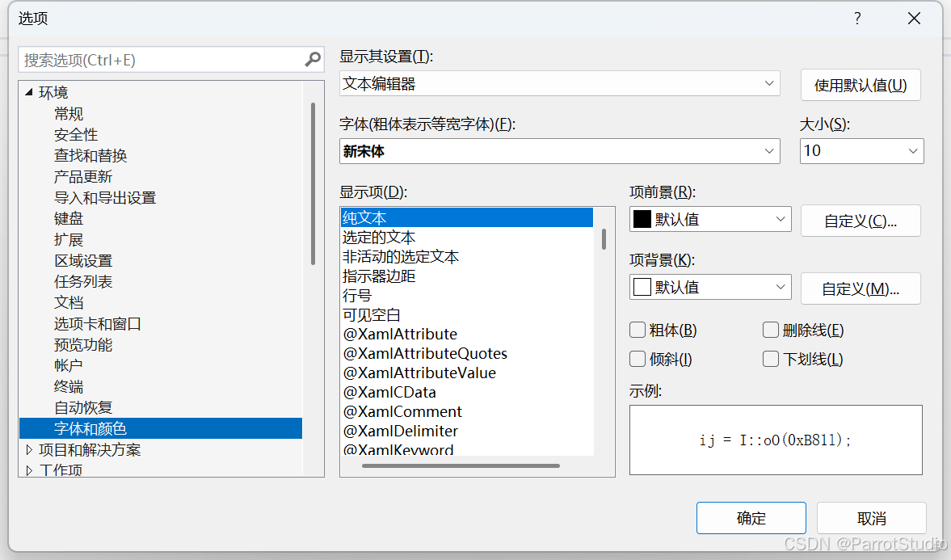The height and width of the screenshot is (560, 951).
Task: Select 自动恢复 in the tree
Action: 83,408
